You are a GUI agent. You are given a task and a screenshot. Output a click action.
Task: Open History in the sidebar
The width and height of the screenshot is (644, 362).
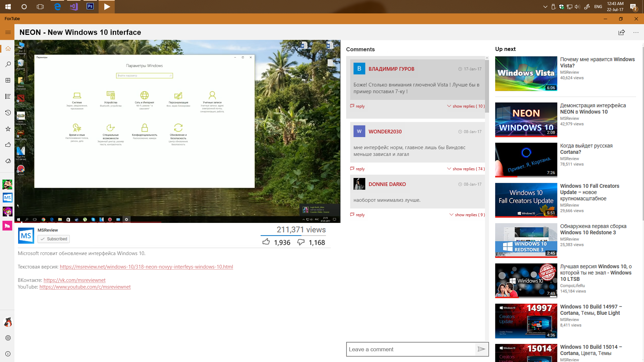coord(8,113)
